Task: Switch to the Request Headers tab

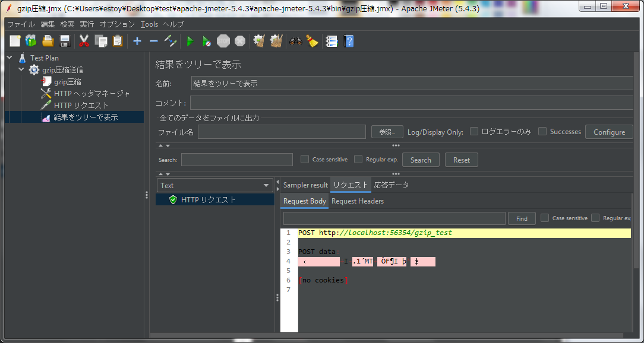Action: pos(358,201)
